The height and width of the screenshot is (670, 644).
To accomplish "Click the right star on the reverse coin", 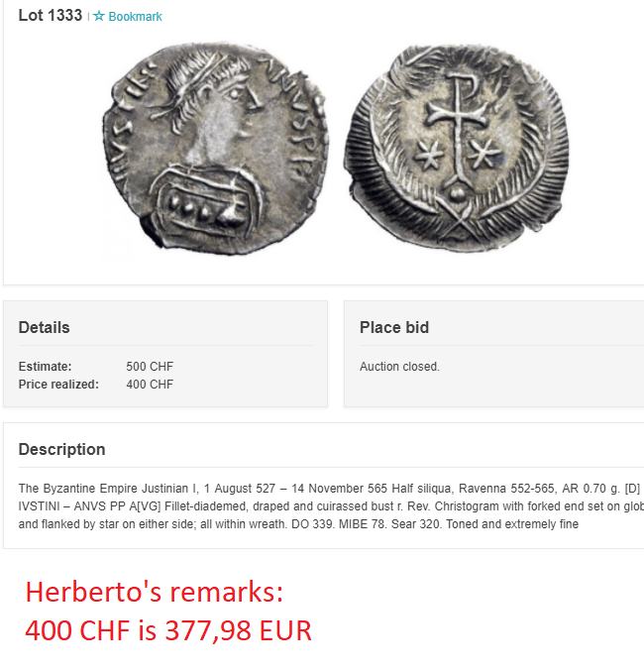I will click(x=484, y=154).
